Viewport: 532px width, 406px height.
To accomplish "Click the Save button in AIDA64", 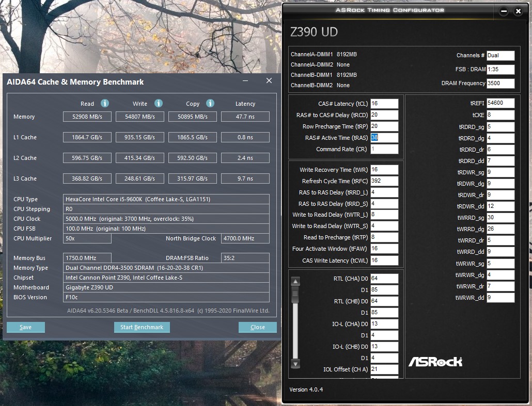I will point(26,327).
